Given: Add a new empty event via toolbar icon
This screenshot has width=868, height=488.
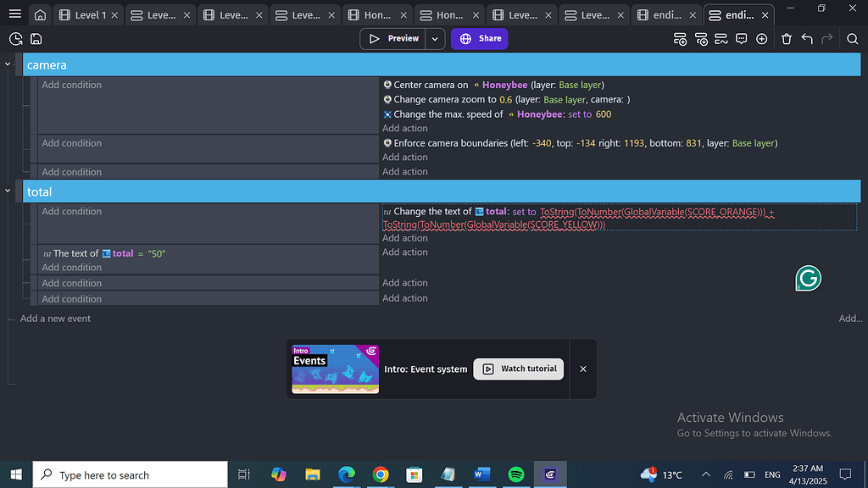Looking at the screenshot, I should pos(681,39).
